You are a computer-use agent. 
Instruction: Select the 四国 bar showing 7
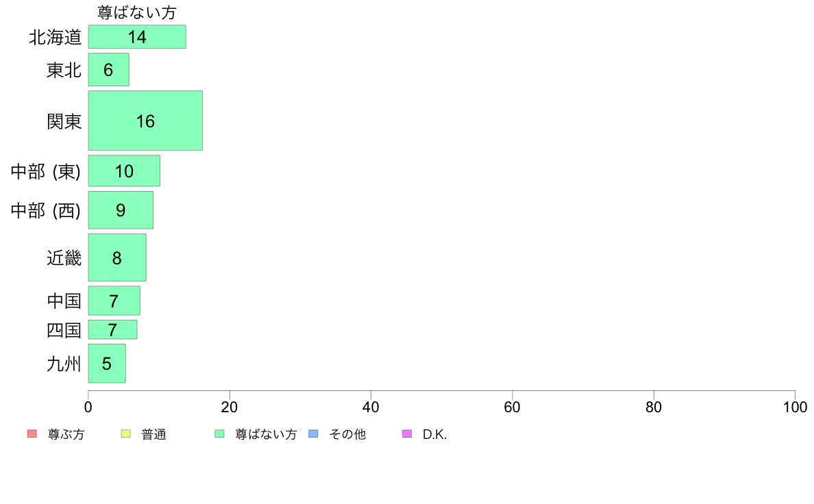(x=112, y=329)
